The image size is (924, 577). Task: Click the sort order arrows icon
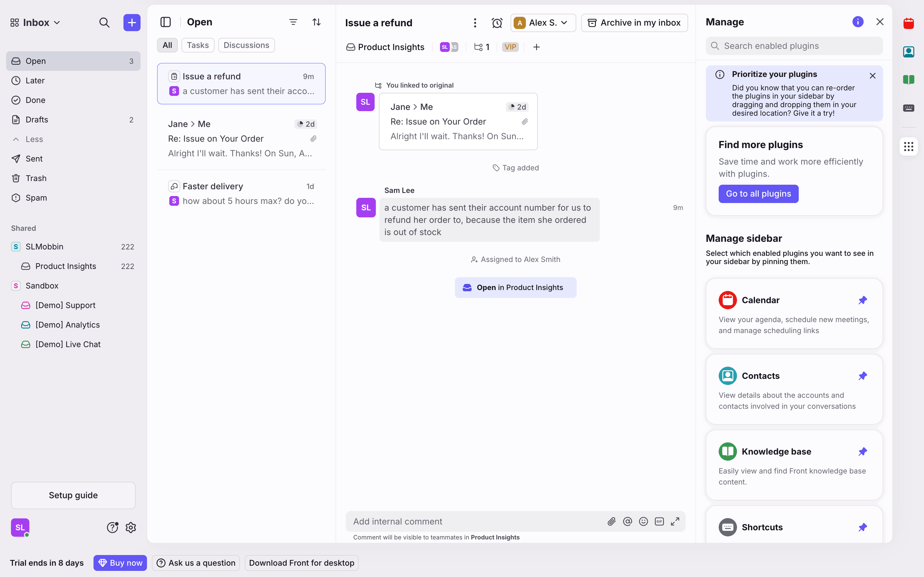(x=316, y=22)
